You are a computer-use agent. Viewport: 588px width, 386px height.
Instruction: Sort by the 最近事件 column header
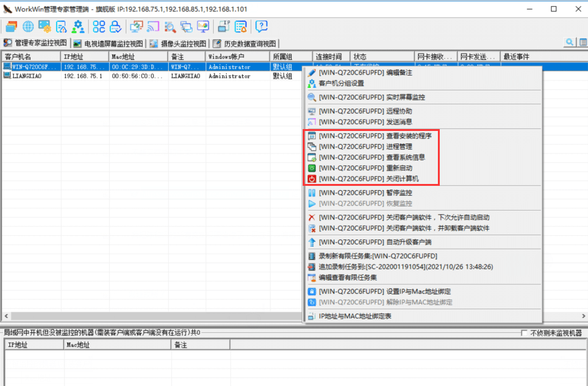point(544,57)
